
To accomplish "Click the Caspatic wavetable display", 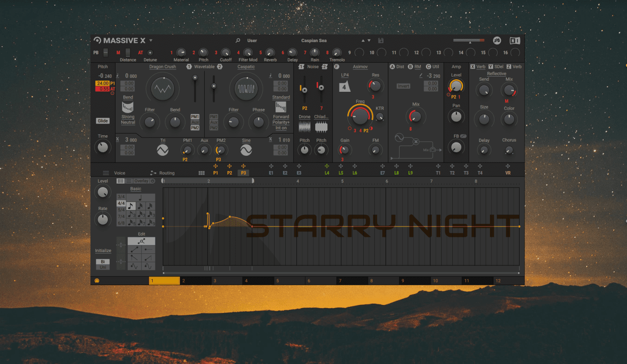I will (x=246, y=89).
